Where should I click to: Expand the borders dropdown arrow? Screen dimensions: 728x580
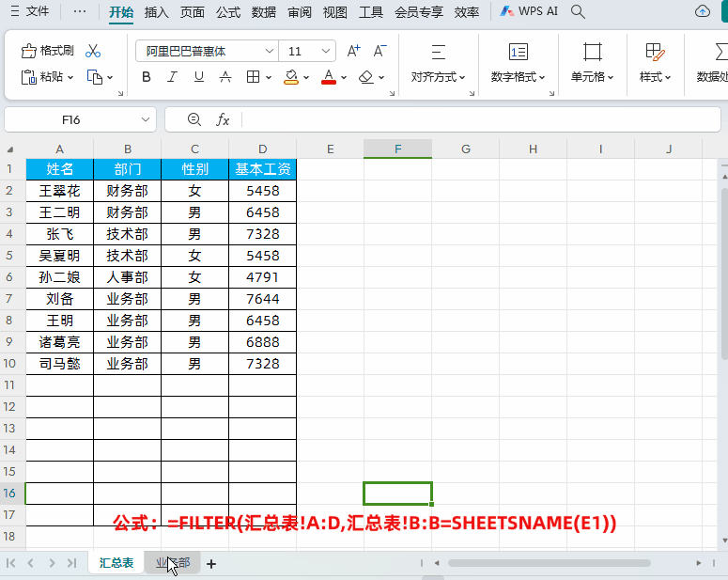(269, 78)
